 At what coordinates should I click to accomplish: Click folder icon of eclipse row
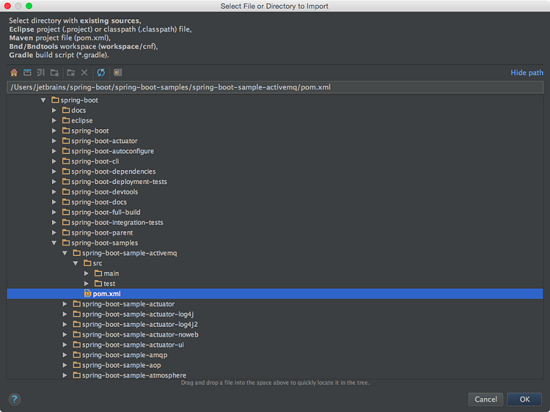pyautogui.click(x=66, y=120)
